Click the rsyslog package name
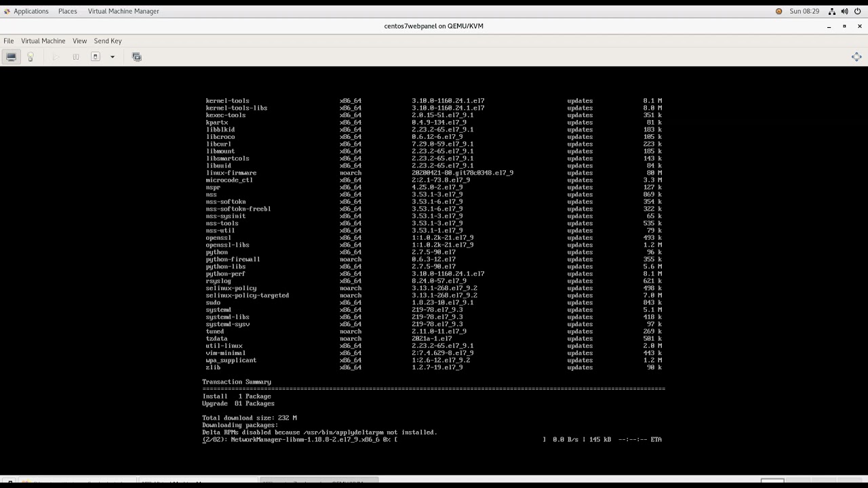The height and width of the screenshot is (488, 868). click(218, 281)
